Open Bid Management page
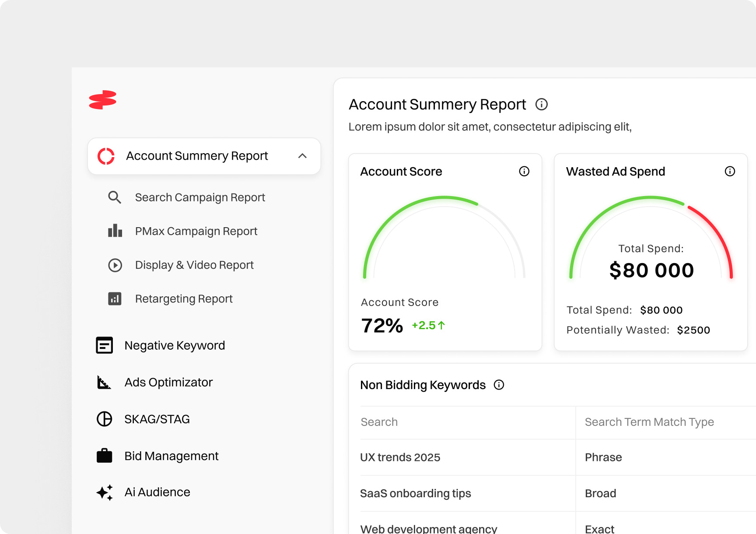 pos(171,456)
